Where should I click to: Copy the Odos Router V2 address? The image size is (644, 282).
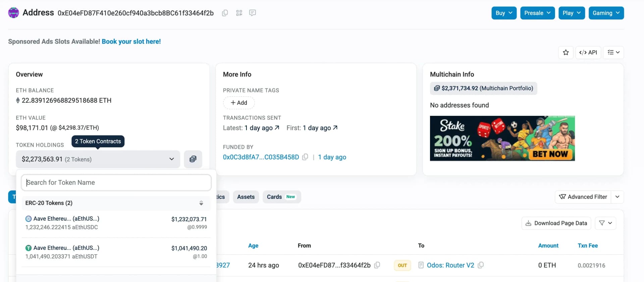pos(481,265)
